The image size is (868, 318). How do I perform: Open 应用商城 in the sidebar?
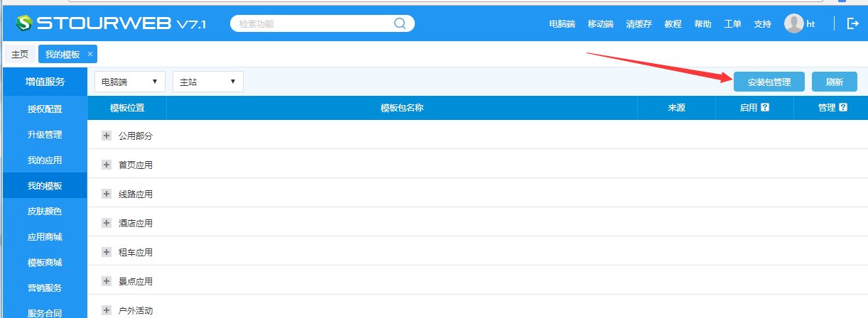45,237
